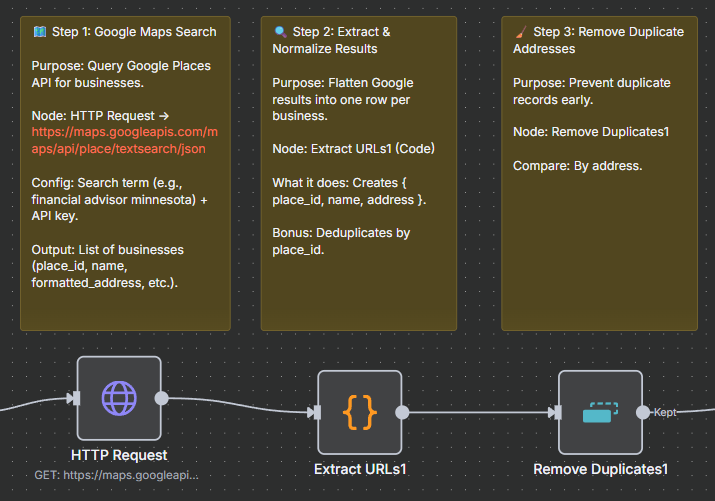Image resolution: width=715 pixels, height=501 pixels.
Task: Click connection line from HTTP Request to Extract URLs1
Action: (x=237, y=405)
